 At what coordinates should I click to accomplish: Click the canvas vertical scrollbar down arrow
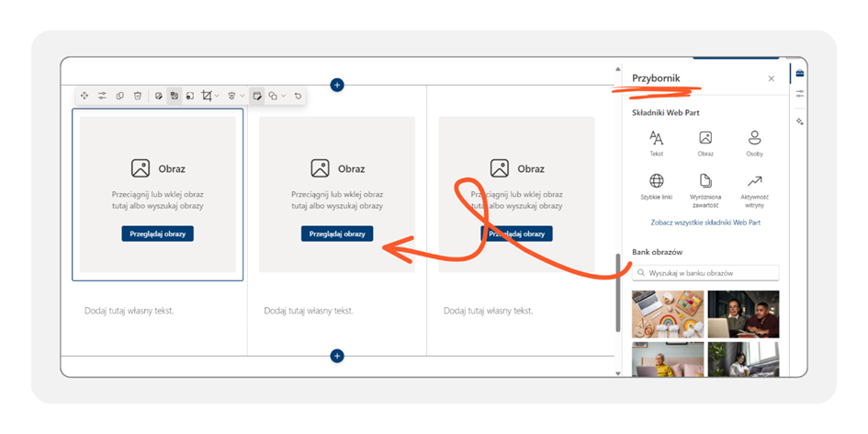tap(618, 373)
